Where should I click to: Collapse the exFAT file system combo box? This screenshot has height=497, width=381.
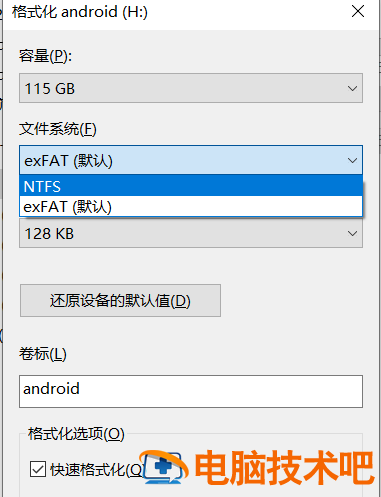click(191, 160)
